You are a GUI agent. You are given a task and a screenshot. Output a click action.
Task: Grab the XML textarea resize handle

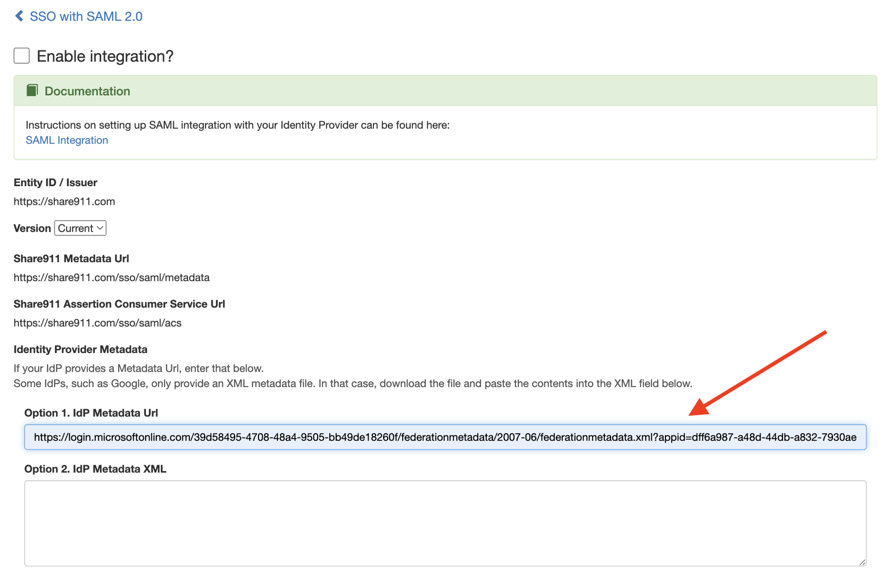click(x=862, y=561)
